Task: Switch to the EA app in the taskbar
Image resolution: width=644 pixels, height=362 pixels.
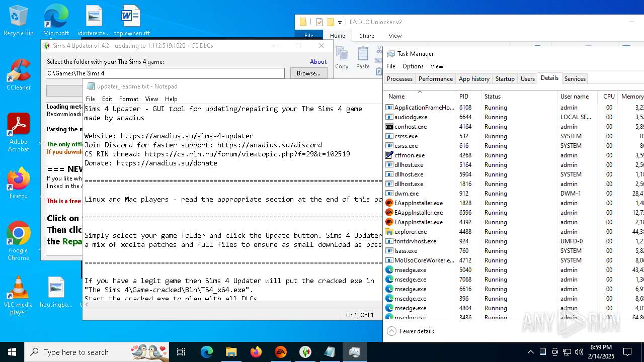Action: coord(280,352)
